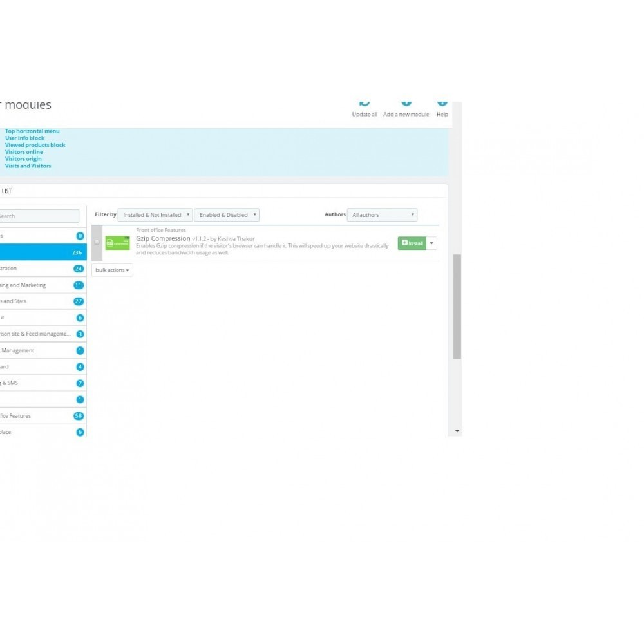The height and width of the screenshot is (644, 644).
Task: Open the Help icon
Action: (x=442, y=103)
